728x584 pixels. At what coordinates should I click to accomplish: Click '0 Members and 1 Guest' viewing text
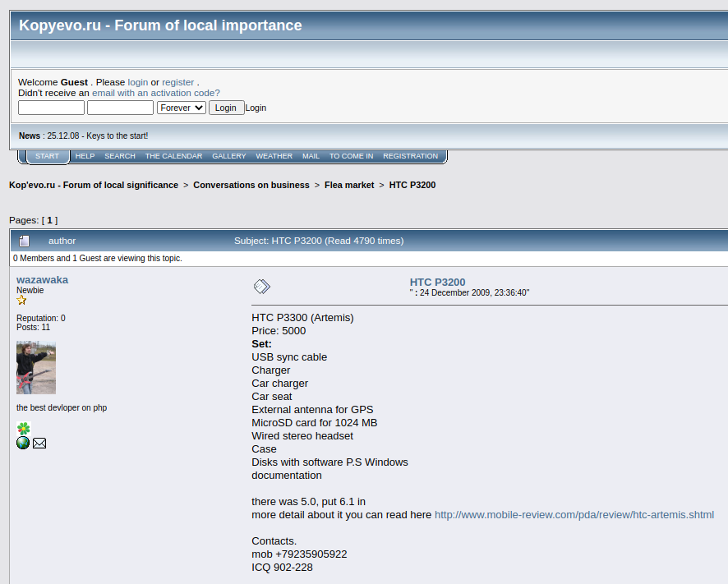[98, 258]
